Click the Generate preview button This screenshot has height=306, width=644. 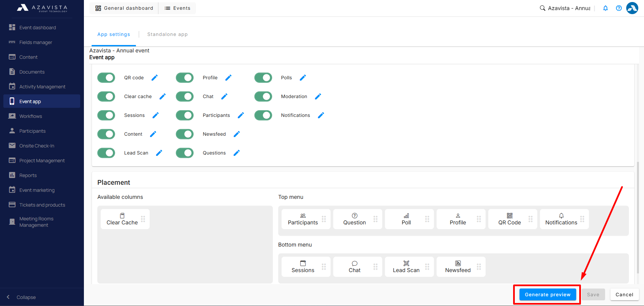click(x=548, y=295)
